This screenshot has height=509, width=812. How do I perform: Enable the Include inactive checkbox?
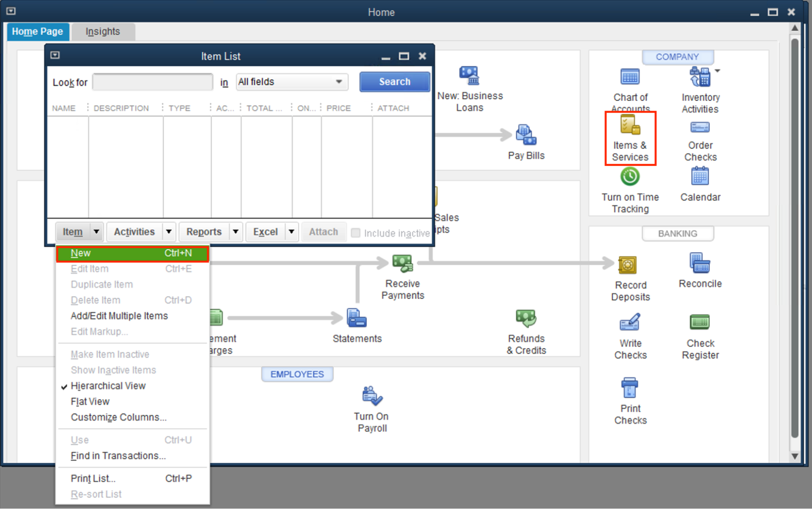tap(355, 233)
